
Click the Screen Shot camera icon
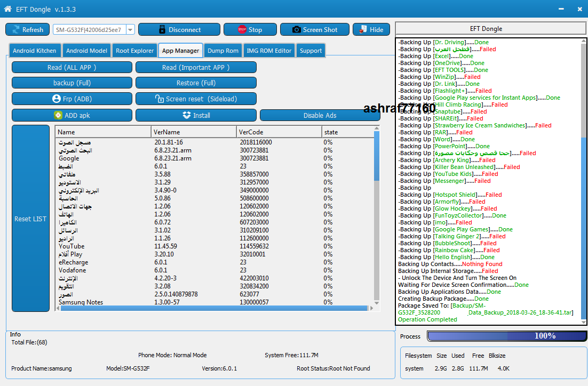point(296,30)
